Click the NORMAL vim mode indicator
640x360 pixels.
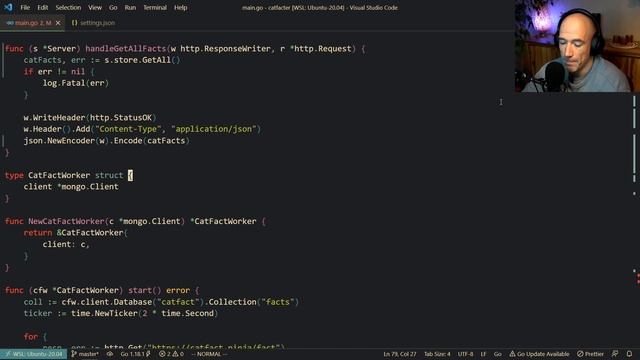pyautogui.click(x=209, y=354)
